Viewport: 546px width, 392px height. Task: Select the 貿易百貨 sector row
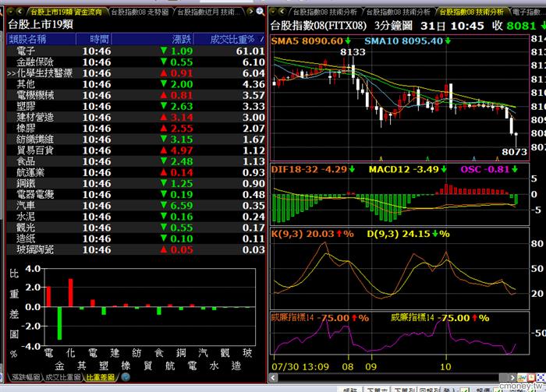point(136,150)
